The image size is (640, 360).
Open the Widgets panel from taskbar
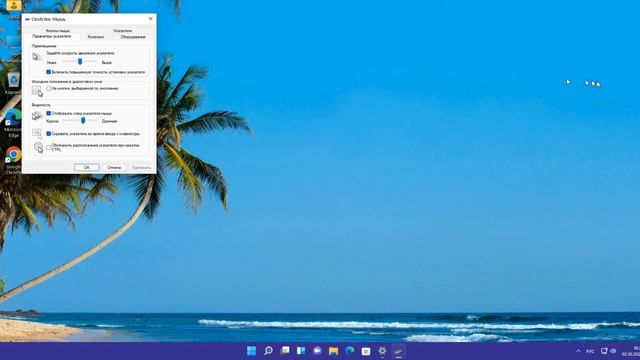pos(301,351)
